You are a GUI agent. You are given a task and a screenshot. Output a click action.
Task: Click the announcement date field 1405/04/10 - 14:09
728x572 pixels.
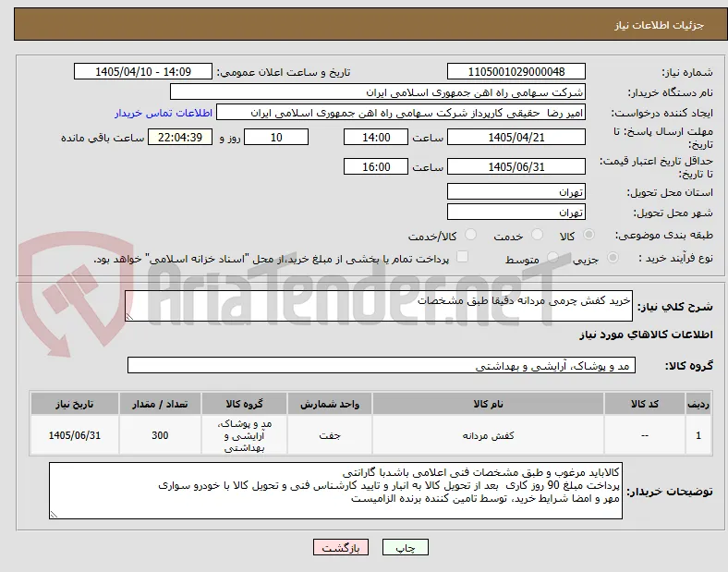pos(143,72)
